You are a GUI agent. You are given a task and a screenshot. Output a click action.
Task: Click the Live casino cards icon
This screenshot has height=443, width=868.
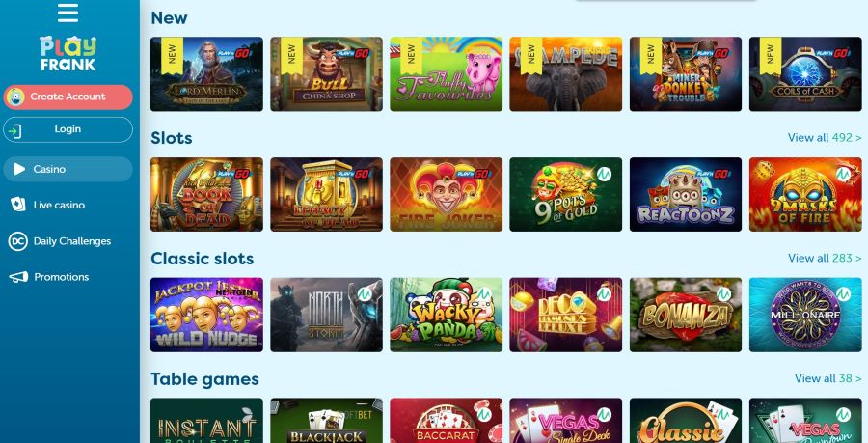pyautogui.click(x=17, y=205)
